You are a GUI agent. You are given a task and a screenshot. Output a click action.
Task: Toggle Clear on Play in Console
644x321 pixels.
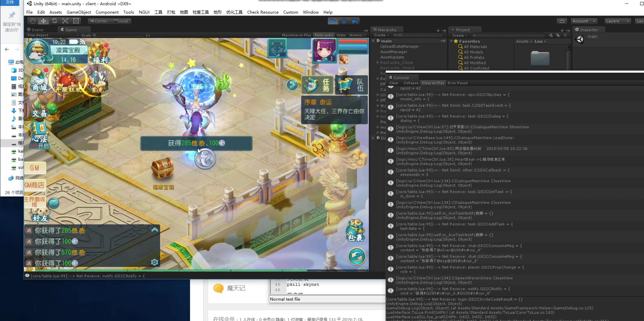433,83
